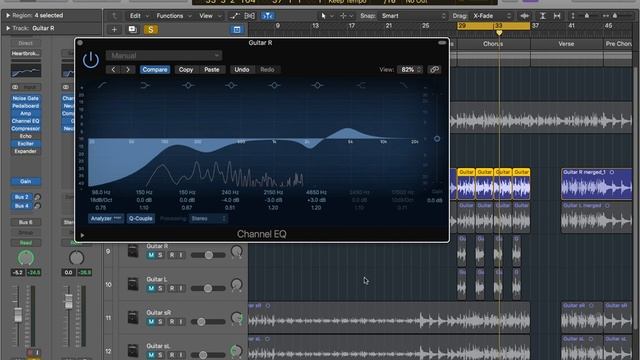Screen dimensions: 640x360
Task: Undo the last Channel EQ change
Action: [242, 69]
